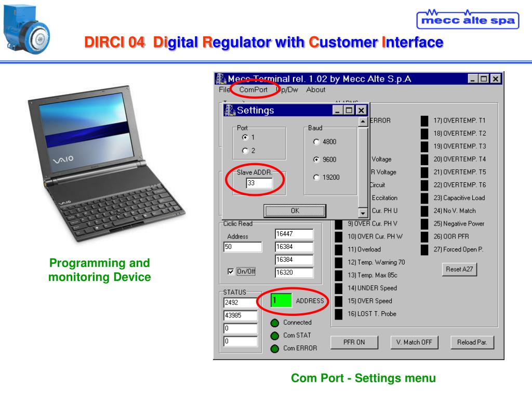532x399 pixels.
Task: Click Settings dialog scroll up arrow
Action: pyautogui.click(x=363, y=122)
